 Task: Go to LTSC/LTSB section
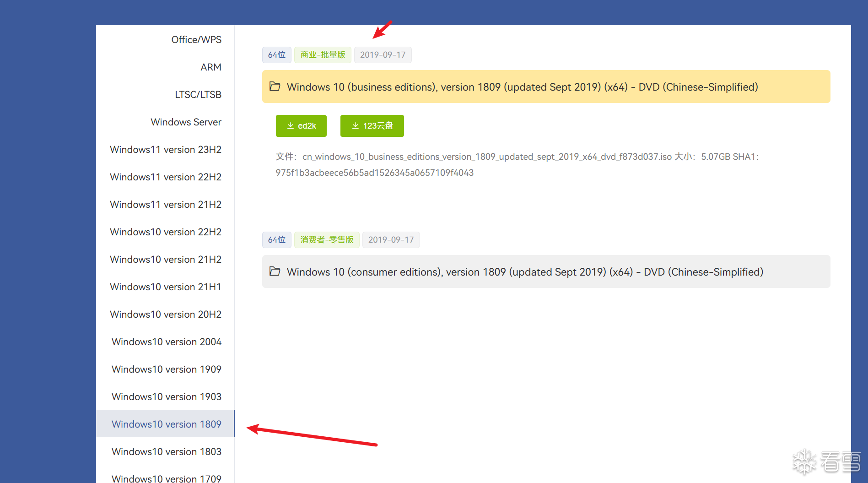coord(198,95)
